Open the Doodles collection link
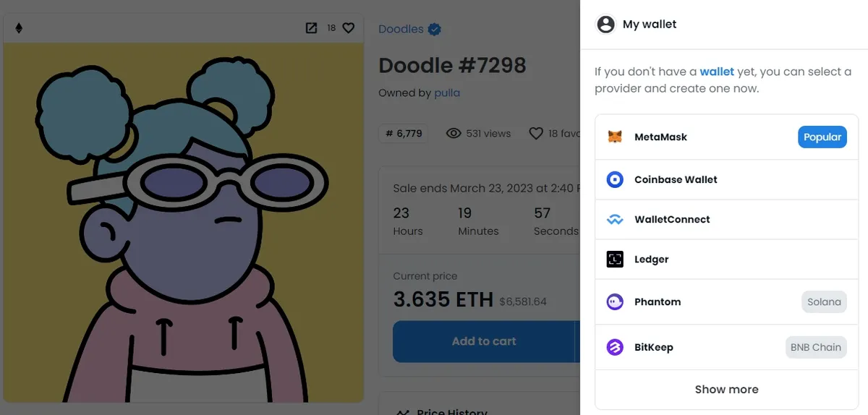The image size is (868, 415). [x=401, y=29]
